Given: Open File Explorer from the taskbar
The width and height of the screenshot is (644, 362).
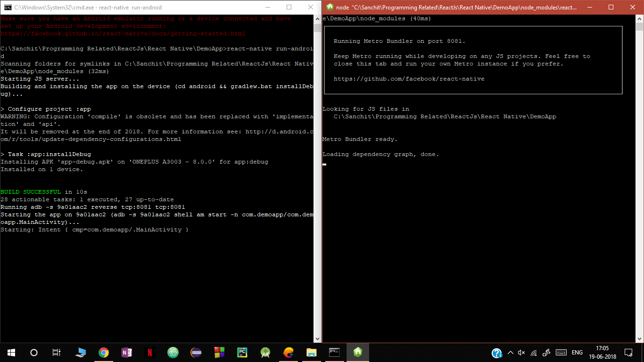Looking at the screenshot, I should [x=311, y=352].
